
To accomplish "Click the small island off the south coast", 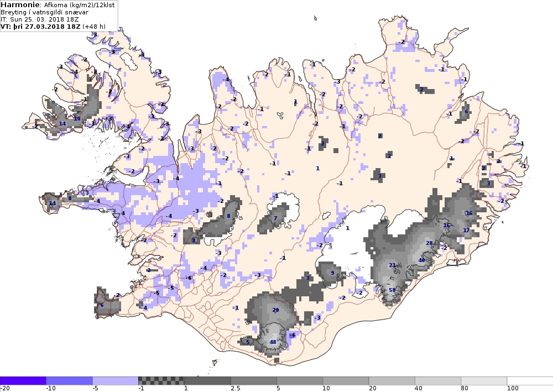I will tap(215, 362).
